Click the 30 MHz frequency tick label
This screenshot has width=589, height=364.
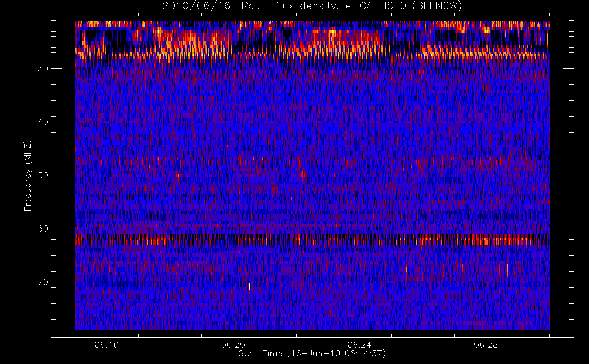click(43, 69)
